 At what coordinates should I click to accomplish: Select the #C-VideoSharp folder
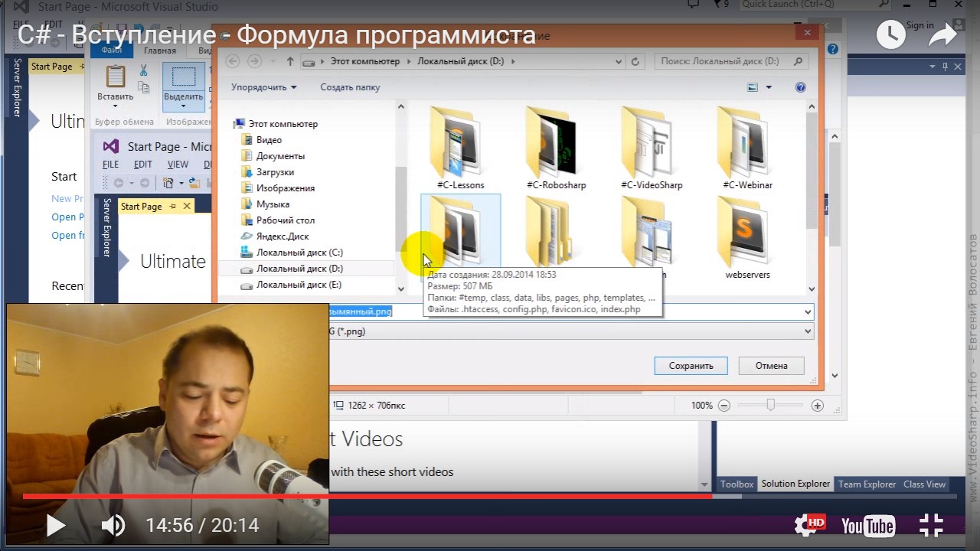tap(652, 147)
